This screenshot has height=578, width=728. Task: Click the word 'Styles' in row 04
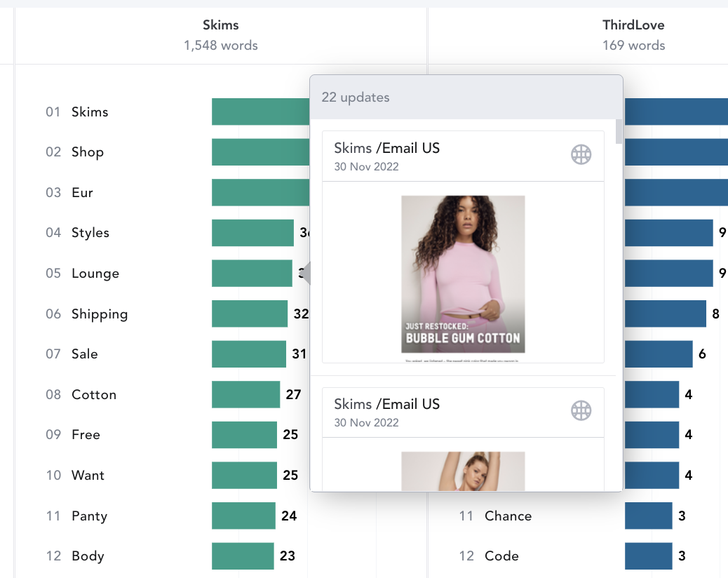90,233
